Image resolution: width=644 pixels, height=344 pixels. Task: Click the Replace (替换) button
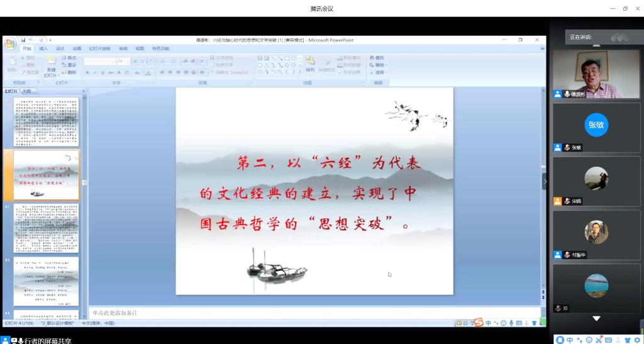tap(380, 65)
